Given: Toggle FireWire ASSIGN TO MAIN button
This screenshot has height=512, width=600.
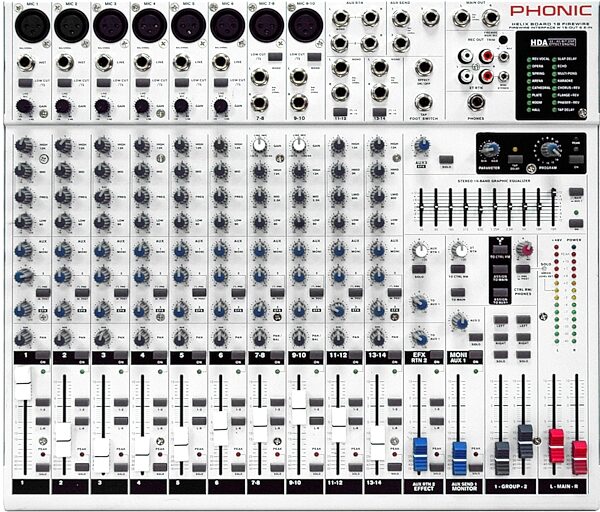Looking at the screenshot, I should point(500,270).
